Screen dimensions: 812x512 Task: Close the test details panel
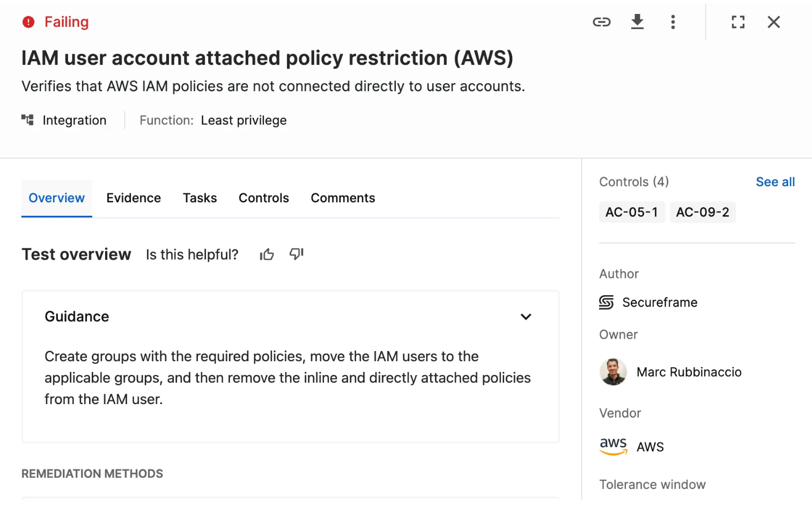(x=773, y=22)
